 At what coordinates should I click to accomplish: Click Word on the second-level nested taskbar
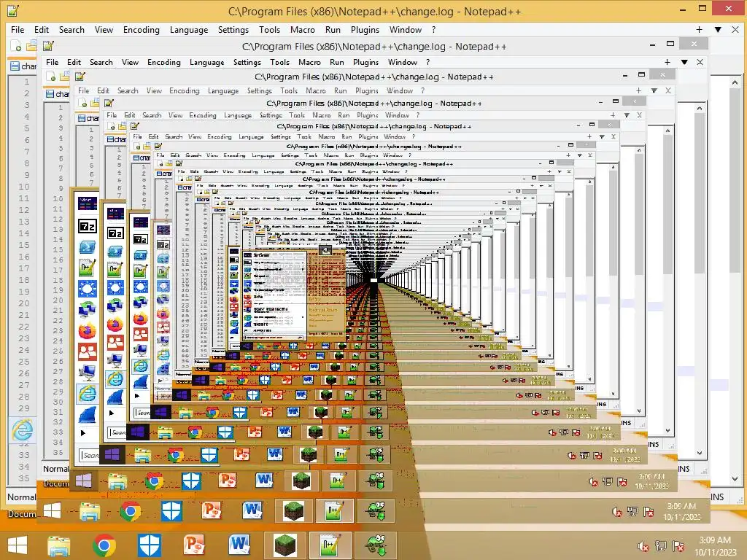[x=252, y=510]
